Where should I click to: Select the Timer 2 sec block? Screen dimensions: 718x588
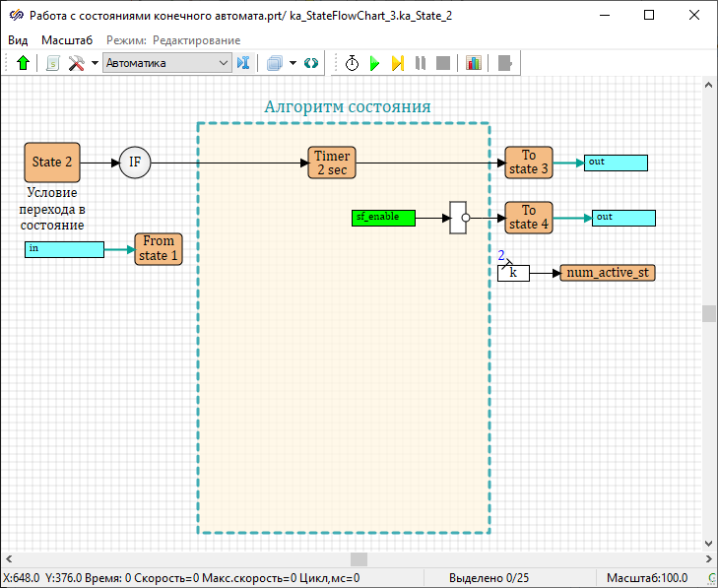[x=332, y=163]
